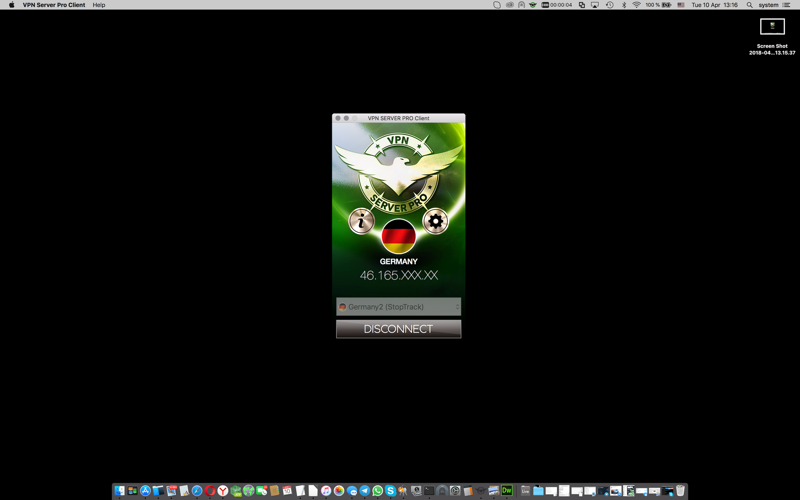Click the AirPlay display menu bar icon
This screenshot has height=500, width=800.
click(x=594, y=5)
